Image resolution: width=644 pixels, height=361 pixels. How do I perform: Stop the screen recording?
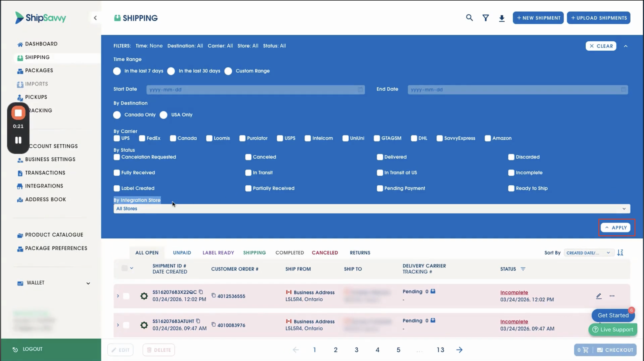(18, 113)
